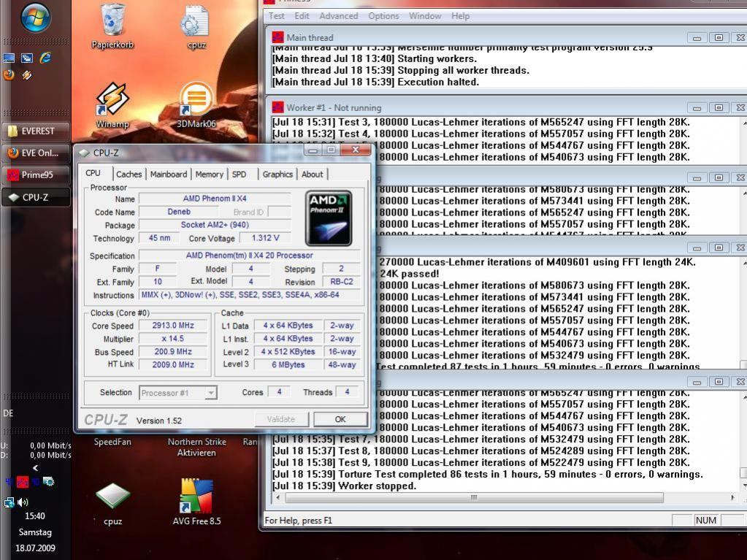Activate the CPU-Z taskbar button
The image size is (747, 560).
tap(37, 197)
